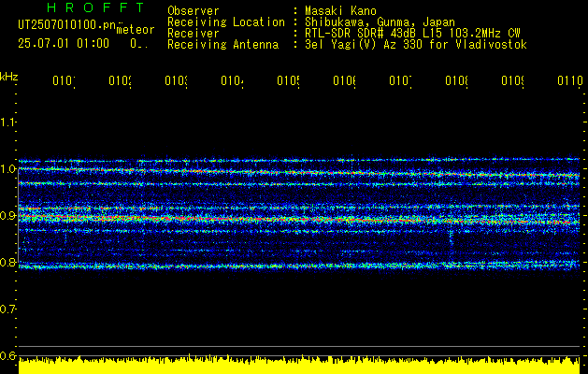Click the kHz axis unit label
This screenshot has height=374, width=588.
click(x=9, y=76)
